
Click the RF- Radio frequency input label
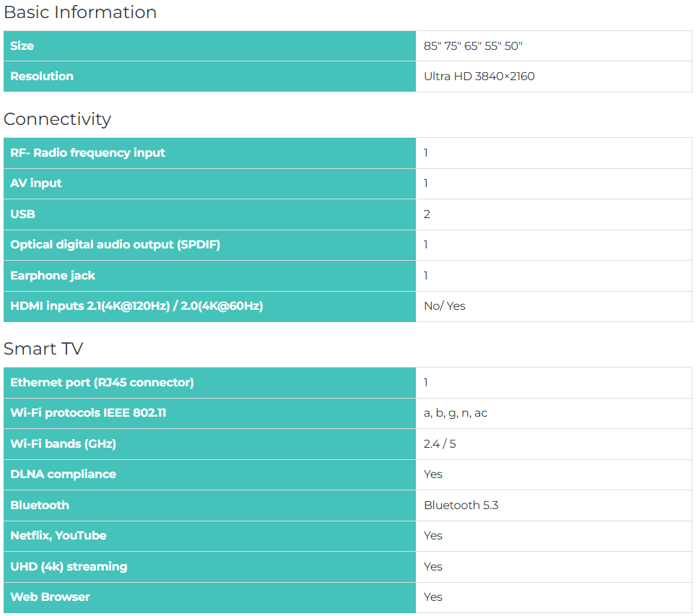coord(87,152)
